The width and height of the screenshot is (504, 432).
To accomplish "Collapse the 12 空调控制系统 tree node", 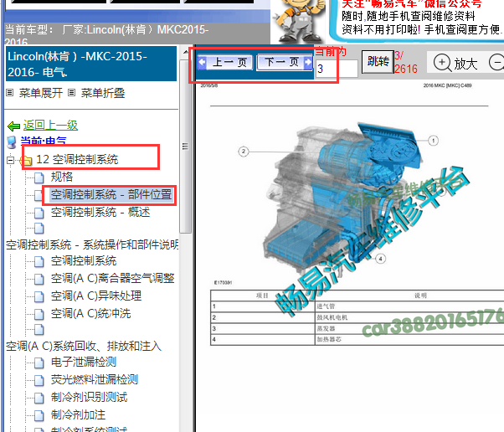I will (11, 159).
